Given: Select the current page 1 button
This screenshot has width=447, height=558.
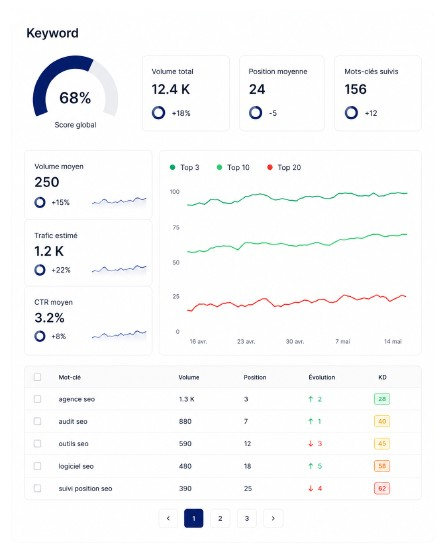Looking at the screenshot, I should tap(194, 518).
